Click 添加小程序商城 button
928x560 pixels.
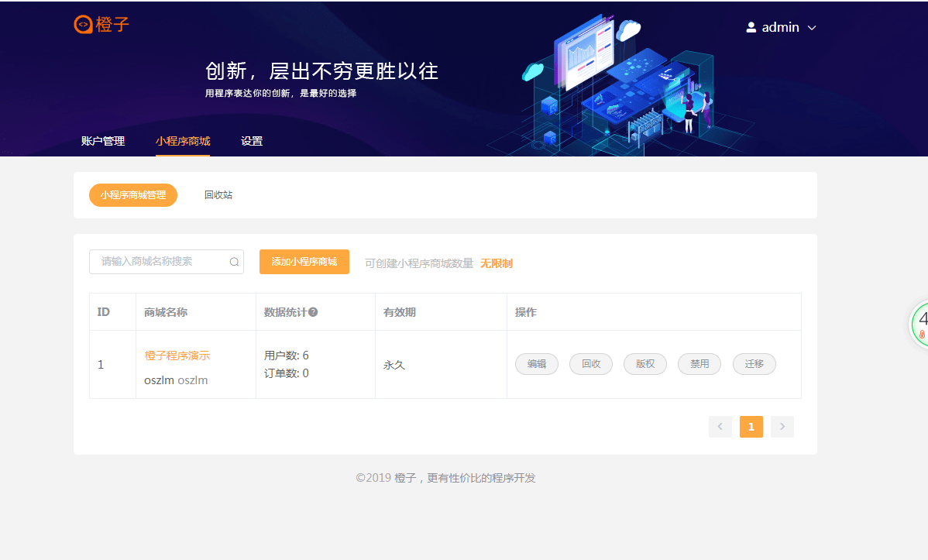(x=304, y=262)
